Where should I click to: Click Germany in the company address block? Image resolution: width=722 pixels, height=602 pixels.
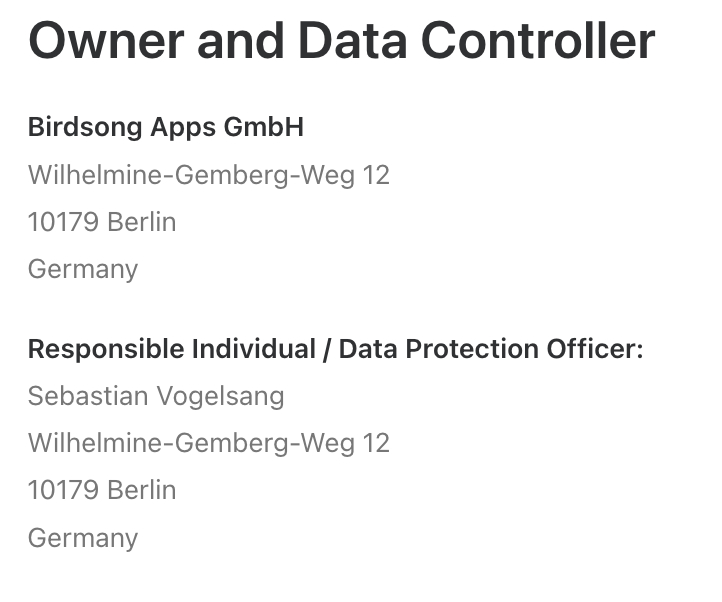point(83,270)
